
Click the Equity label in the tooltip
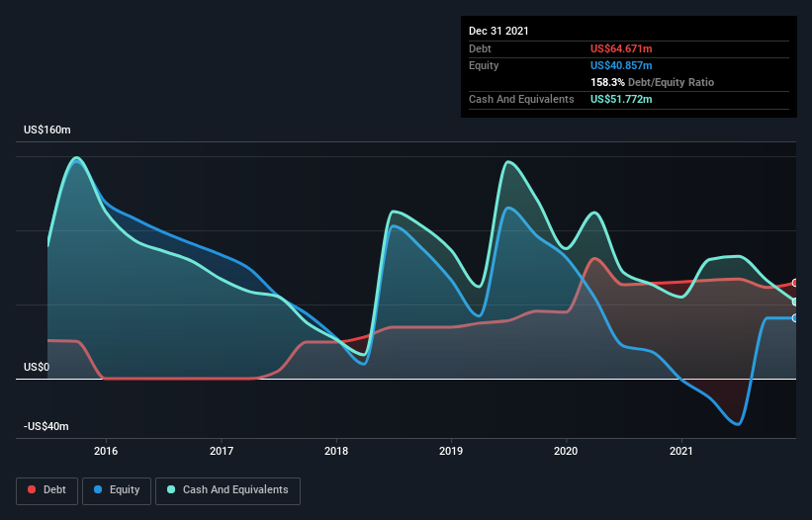[x=484, y=65]
